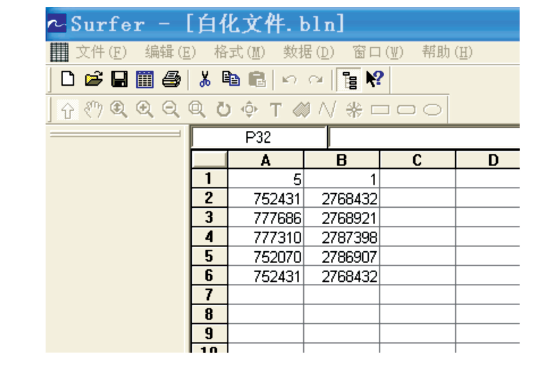Select column A header

(x=266, y=160)
